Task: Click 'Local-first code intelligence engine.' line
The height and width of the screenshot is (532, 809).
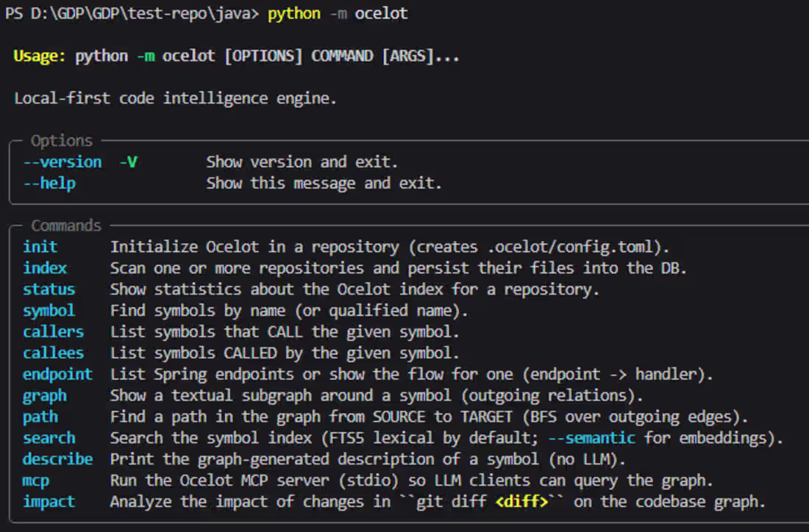Action: pos(176,98)
